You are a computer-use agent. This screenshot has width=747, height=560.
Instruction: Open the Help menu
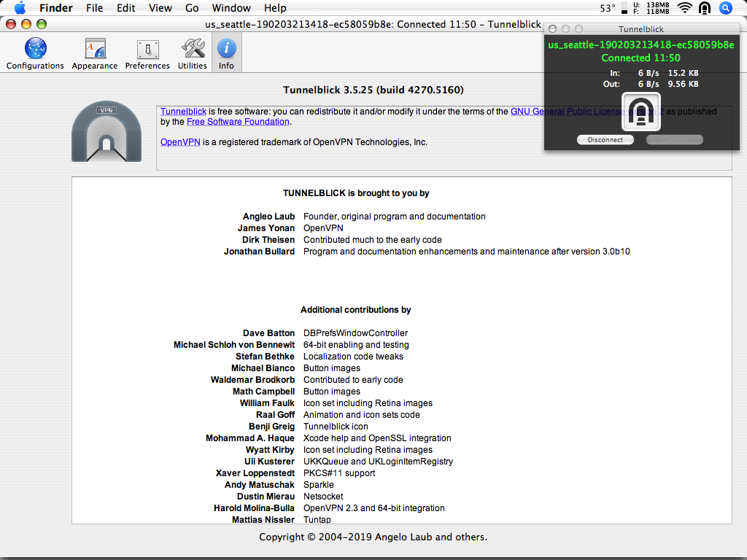(x=275, y=8)
